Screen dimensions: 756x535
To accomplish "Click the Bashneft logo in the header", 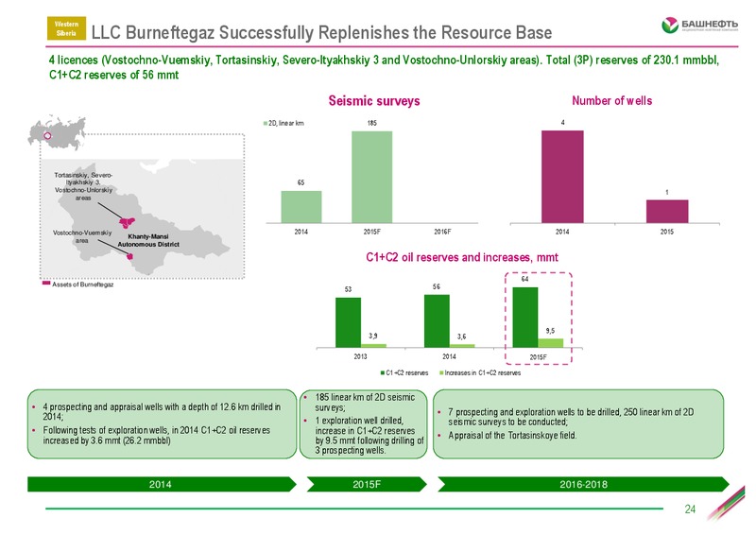I will (699, 26).
